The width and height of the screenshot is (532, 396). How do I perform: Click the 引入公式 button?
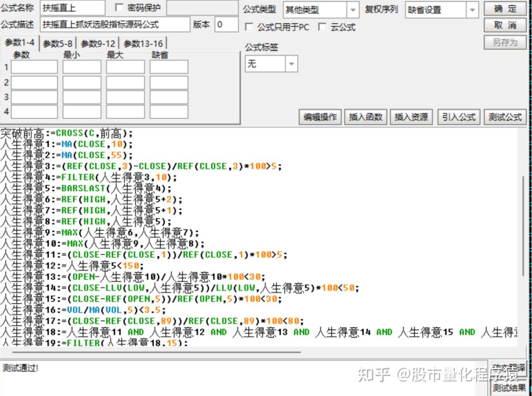(x=459, y=117)
